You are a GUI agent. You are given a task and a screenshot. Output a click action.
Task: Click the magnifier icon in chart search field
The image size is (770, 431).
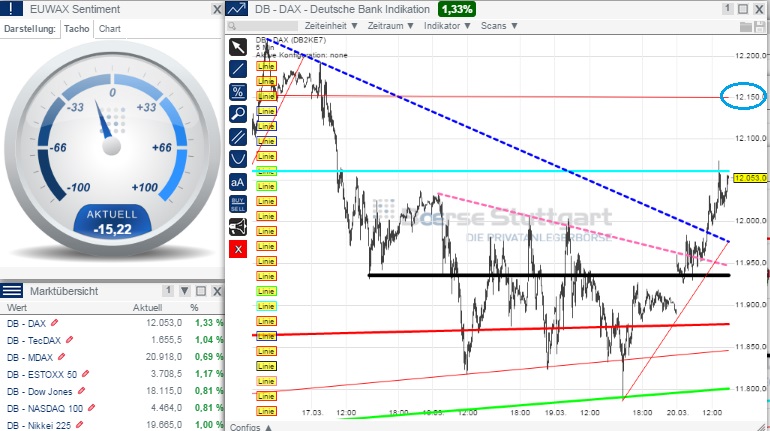tap(233, 26)
